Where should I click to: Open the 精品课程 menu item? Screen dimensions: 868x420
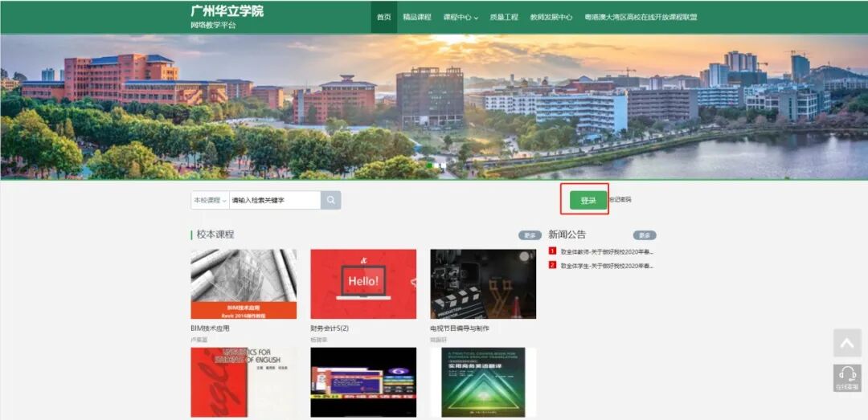[416, 17]
